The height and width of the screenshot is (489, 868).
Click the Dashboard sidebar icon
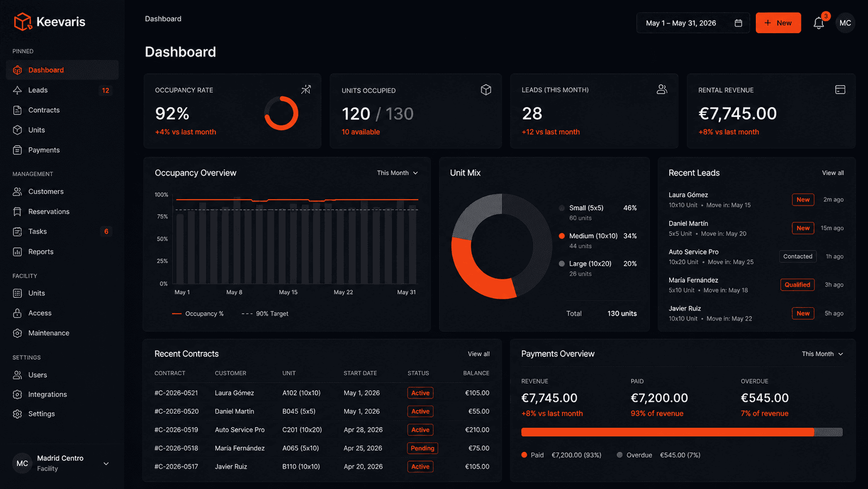(18, 70)
